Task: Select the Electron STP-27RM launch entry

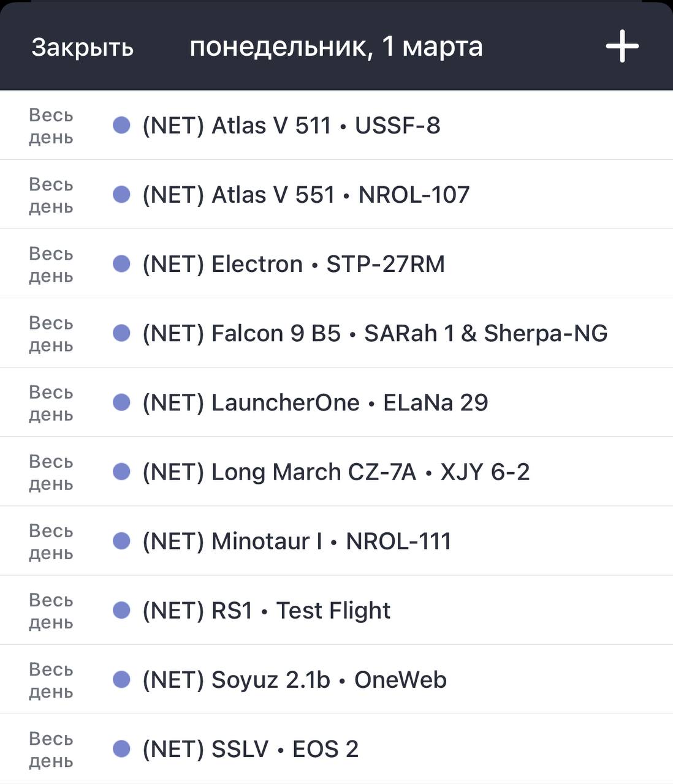Action: (x=336, y=264)
